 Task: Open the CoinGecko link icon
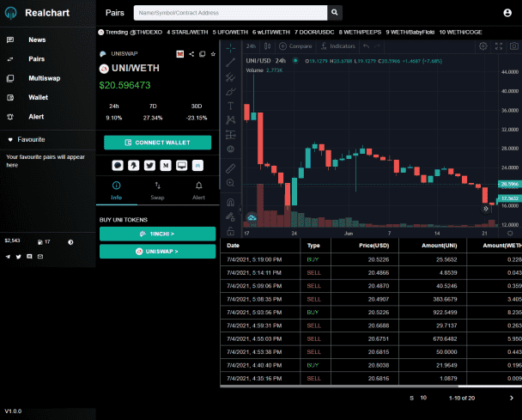133,166
